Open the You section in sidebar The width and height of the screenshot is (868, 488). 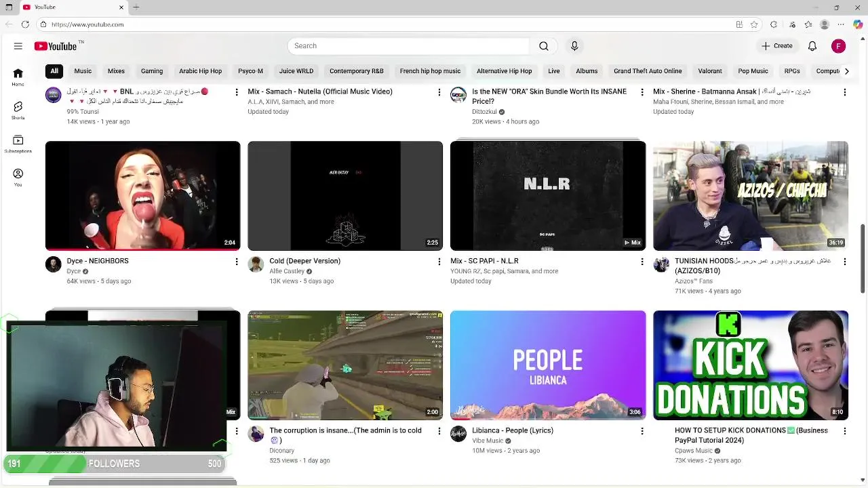(x=18, y=178)
